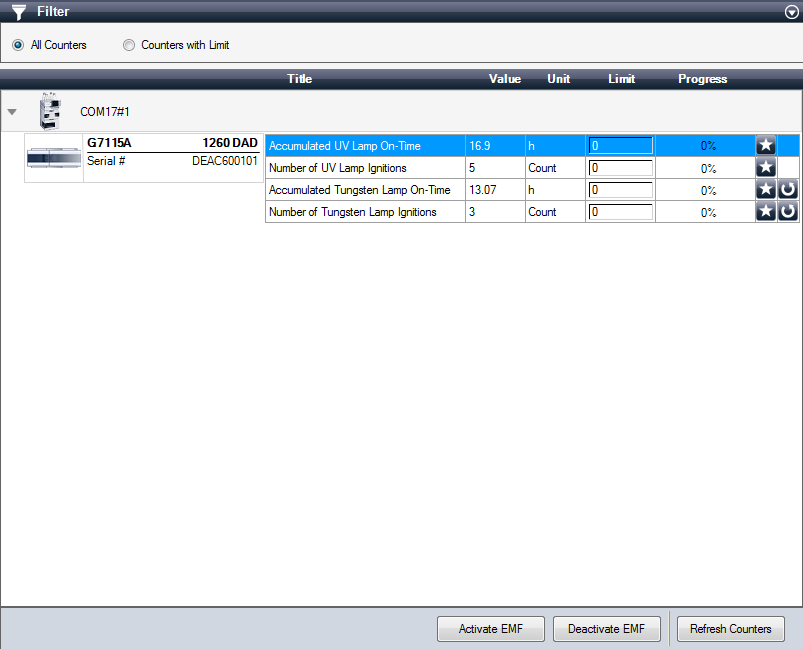Click the Value column header
The height and width of the screenshot is (649, 803).
coord(504,79)
